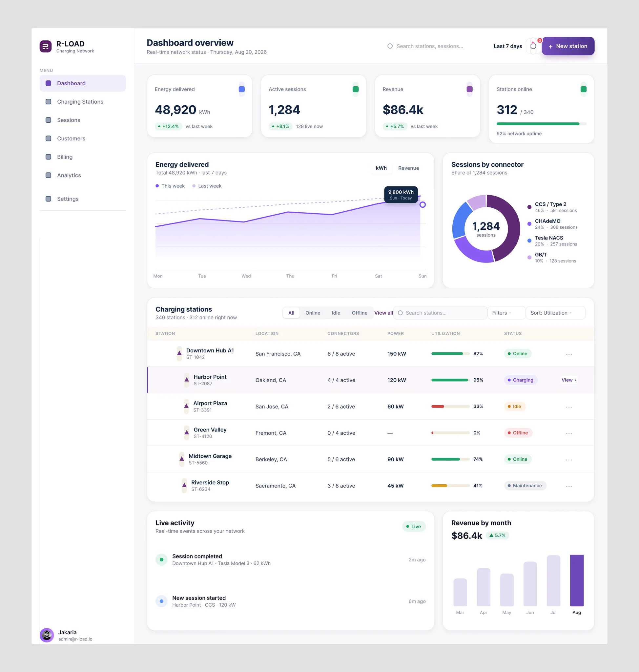The width and height of the screenshot is (639, 672).
Task: Click the New station button
Action: (x=568, y=46)
